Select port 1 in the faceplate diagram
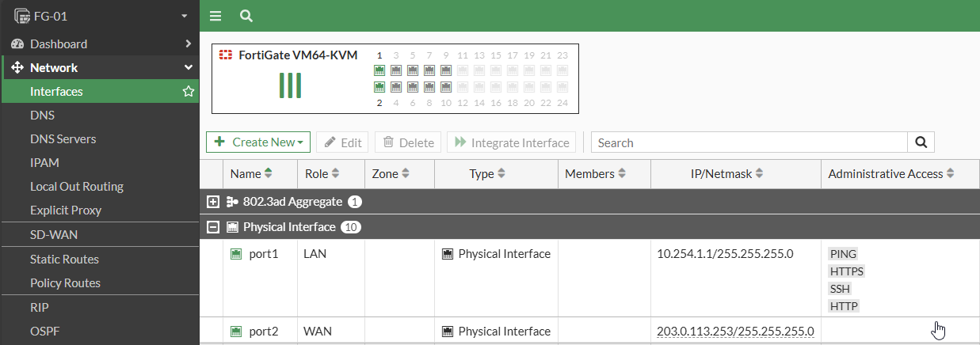 pos(379,70)
